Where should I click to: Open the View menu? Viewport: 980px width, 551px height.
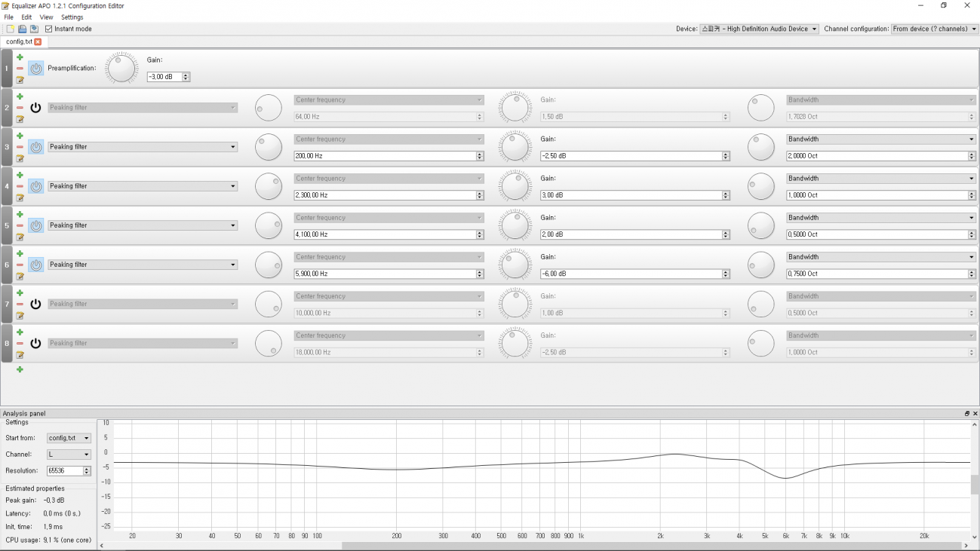[x=46, y=17]
